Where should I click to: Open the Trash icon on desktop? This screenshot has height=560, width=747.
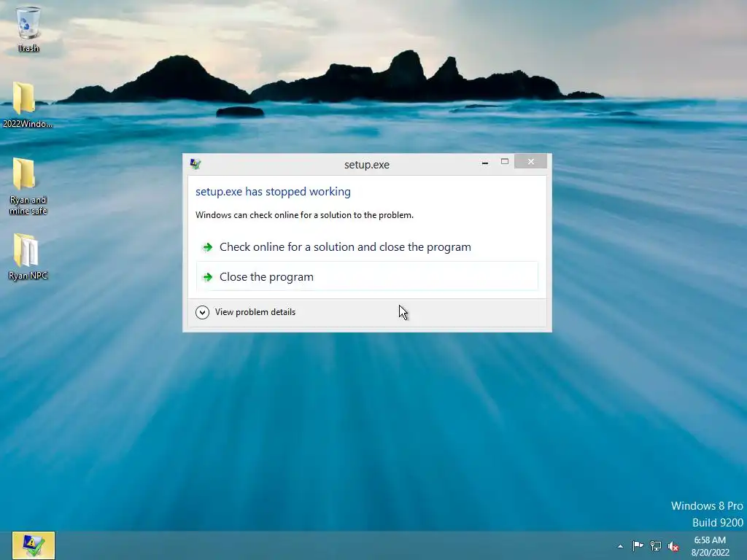[x=28, y=28]
